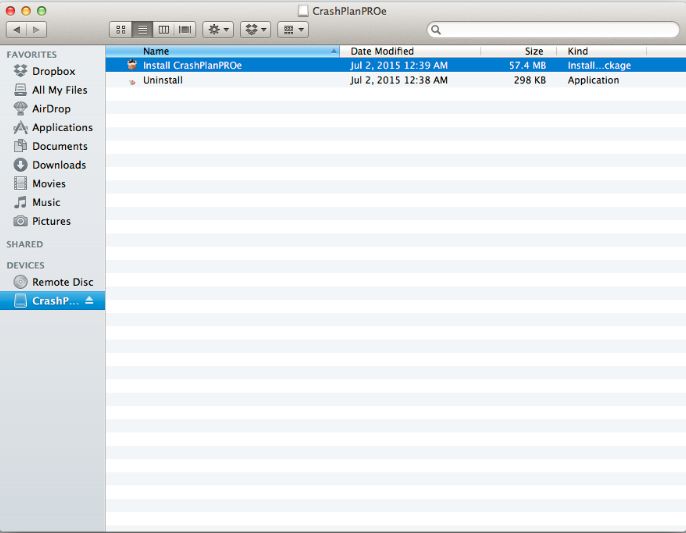Click the Movies filmstrip icon
The image size is (686, 533).
click(x=20, y=183)
